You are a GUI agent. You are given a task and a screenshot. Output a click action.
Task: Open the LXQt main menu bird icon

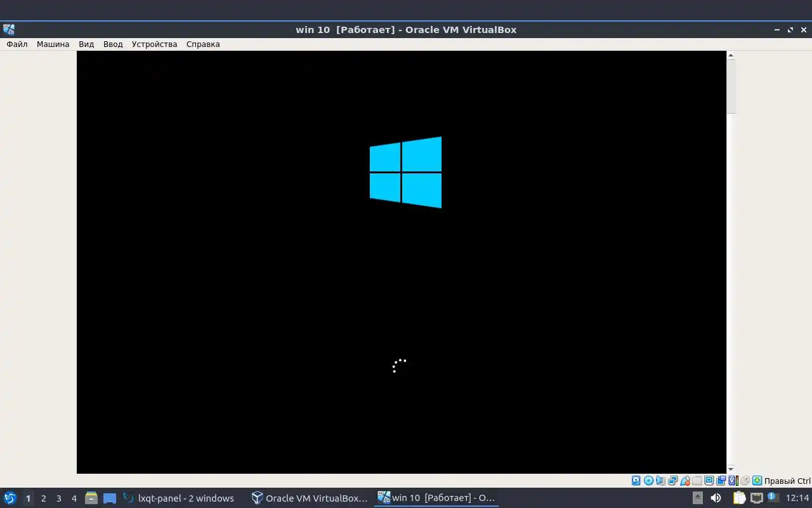[x=10, y=498]
